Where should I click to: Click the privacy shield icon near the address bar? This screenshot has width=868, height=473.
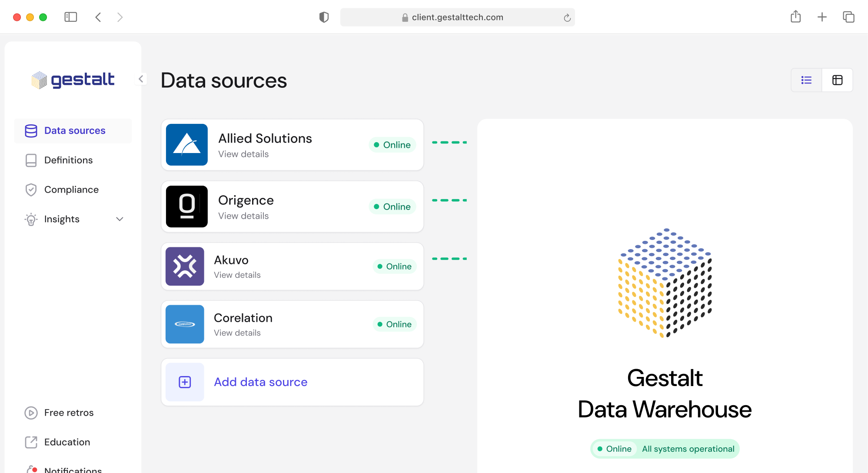tap(324, 17)
